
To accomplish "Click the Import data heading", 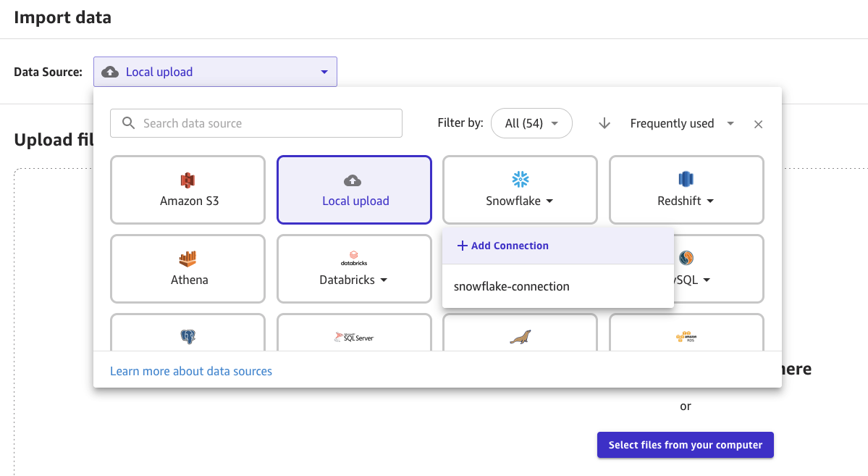I will click(x=62, y=17).
